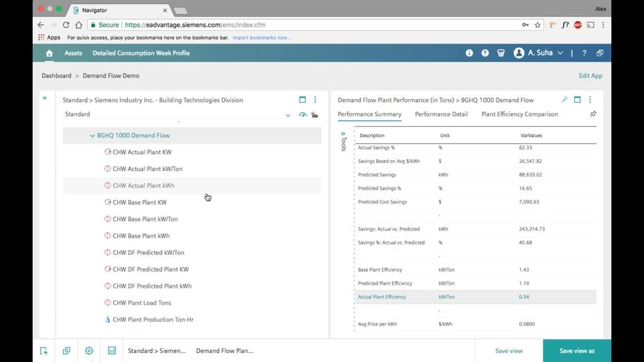
Task: Collapse the BGHQ 1000 Demand Flow node
Action: [x=92, y=136]
